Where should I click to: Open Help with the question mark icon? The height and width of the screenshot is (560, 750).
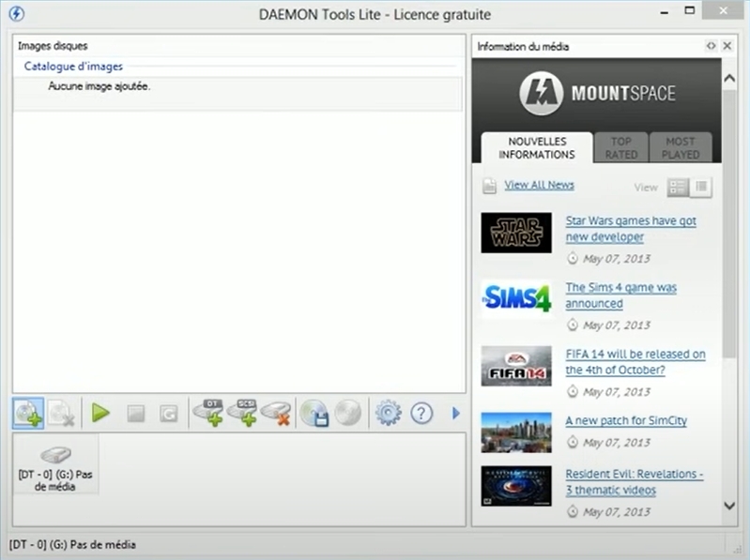(421, 413)
